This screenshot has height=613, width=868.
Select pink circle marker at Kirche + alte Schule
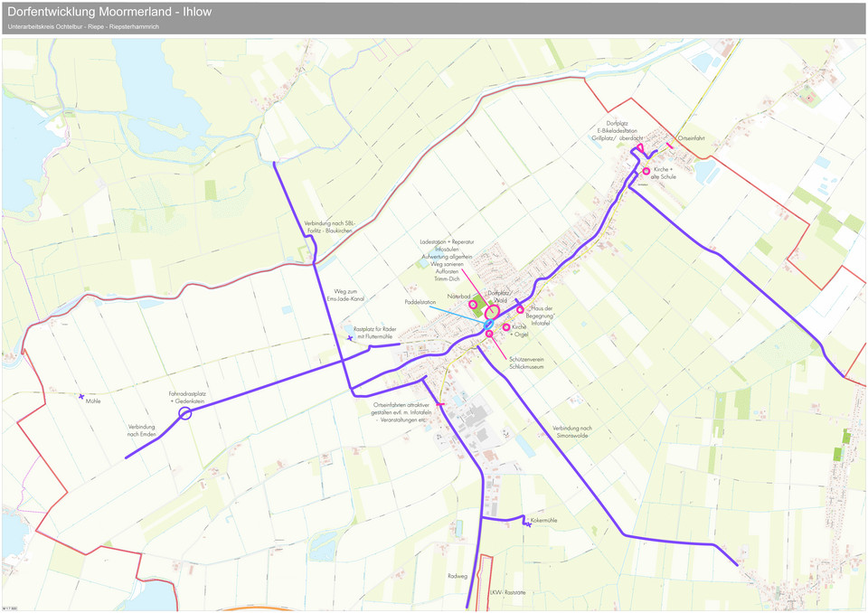[646, 171]
